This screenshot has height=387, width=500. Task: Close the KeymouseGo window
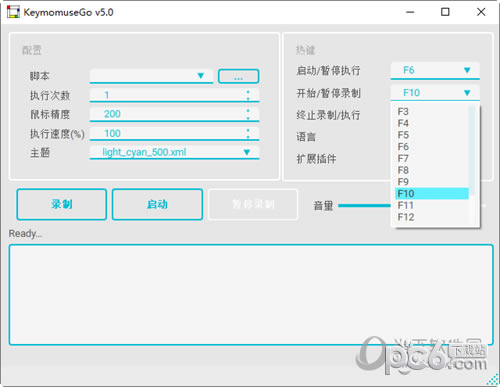click(481, 12)
